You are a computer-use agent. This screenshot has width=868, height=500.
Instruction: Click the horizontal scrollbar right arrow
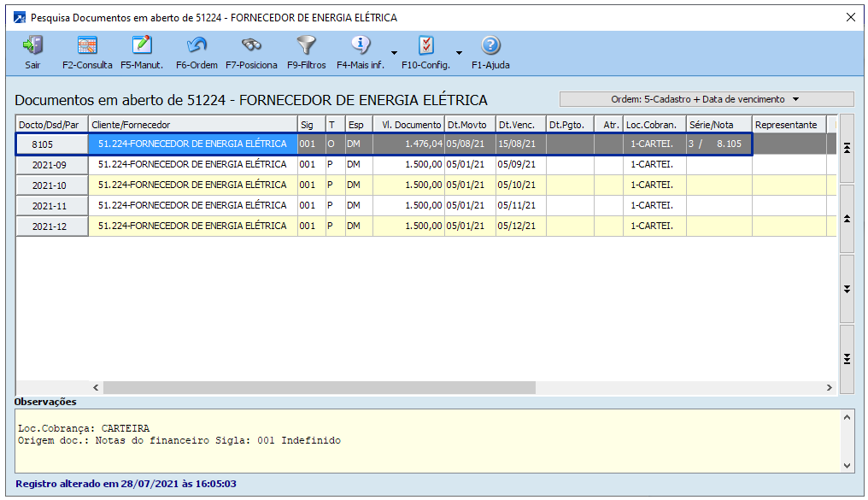click(x=829, y=388)
